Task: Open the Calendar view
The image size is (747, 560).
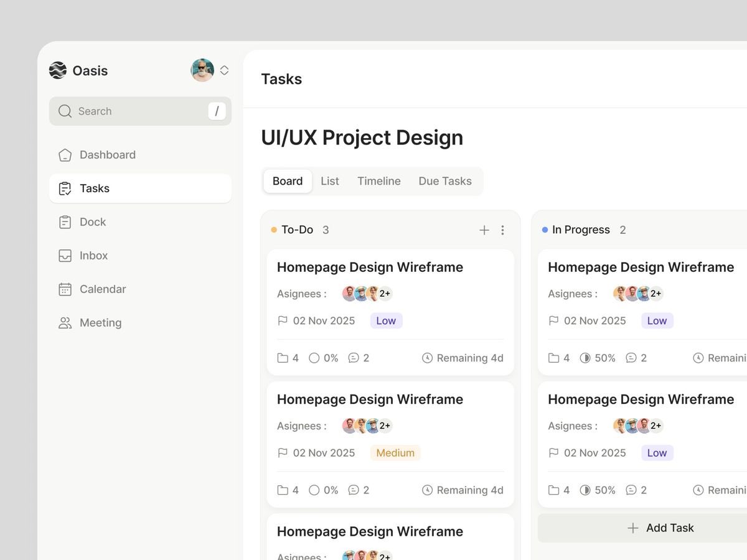Action: point(102,289)
